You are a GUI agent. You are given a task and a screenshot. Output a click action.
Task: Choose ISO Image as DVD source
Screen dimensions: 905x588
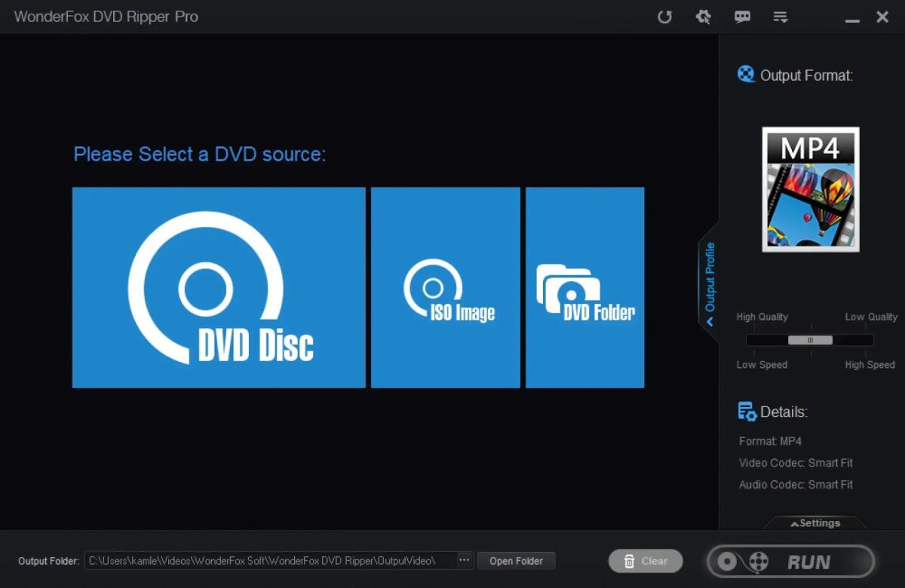[445, 287]
